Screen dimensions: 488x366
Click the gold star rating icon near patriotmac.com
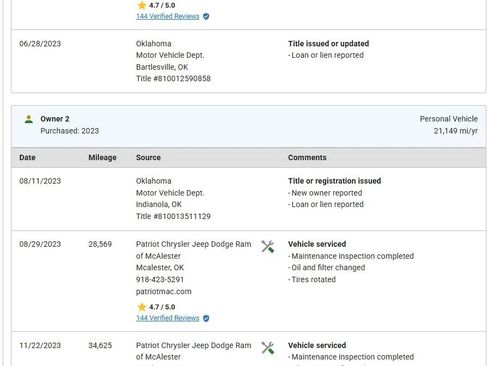pyautogui.click(x=142, y=307)
